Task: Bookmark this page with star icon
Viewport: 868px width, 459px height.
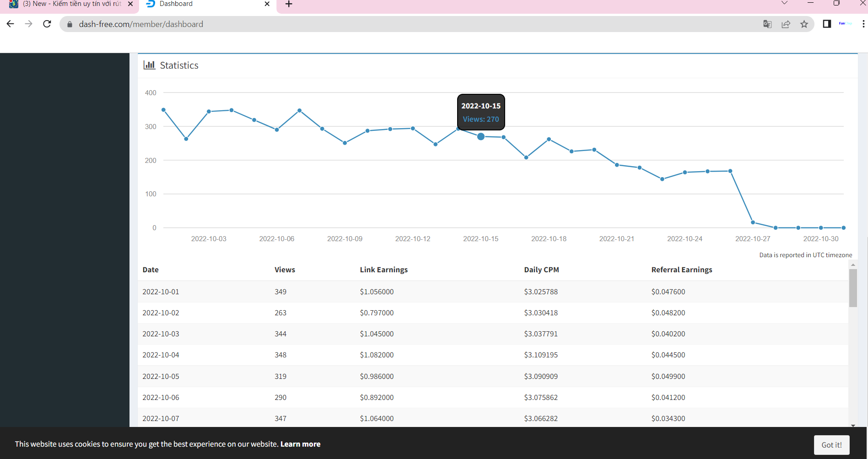Action: pos(804,24)
